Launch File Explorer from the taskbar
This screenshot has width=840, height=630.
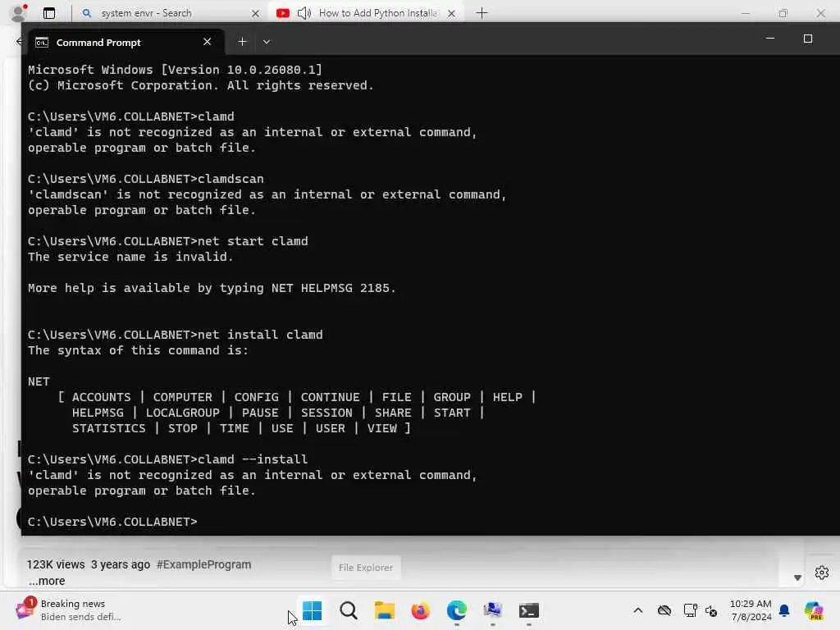tap(384, 610)
